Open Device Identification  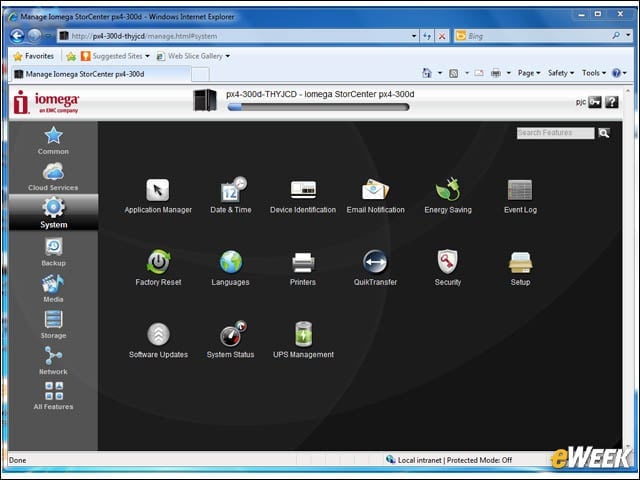pyautogui.click(x=303, y=197)
